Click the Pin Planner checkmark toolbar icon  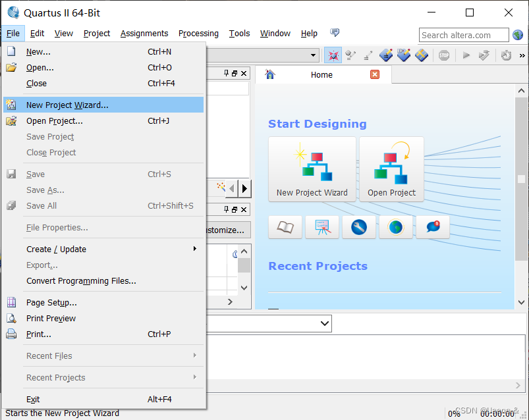pos(403,55)
